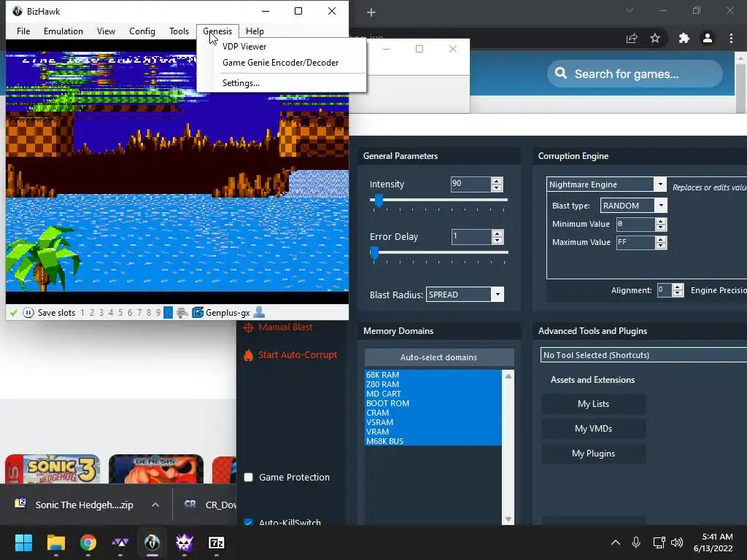Screen dimensions: 747x560
Task: Select CRAM memory domain
Action: pyautogui.click(x=433, y=413)
